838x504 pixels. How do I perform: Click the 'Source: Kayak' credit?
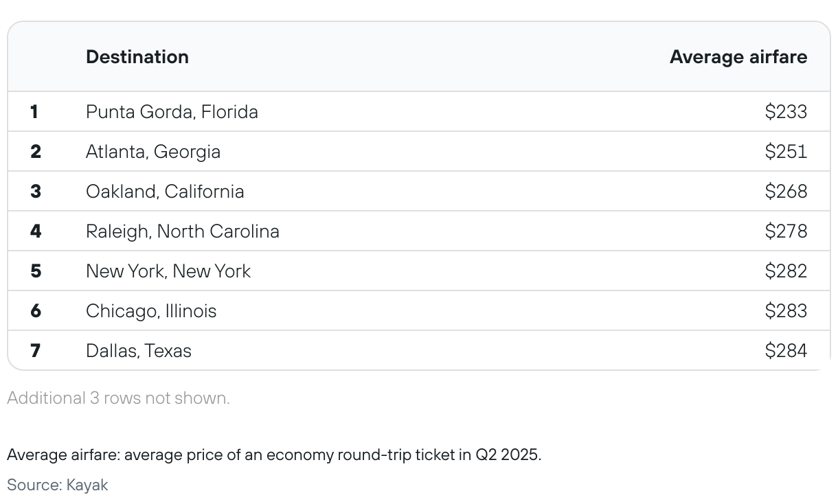click(58, 485)
